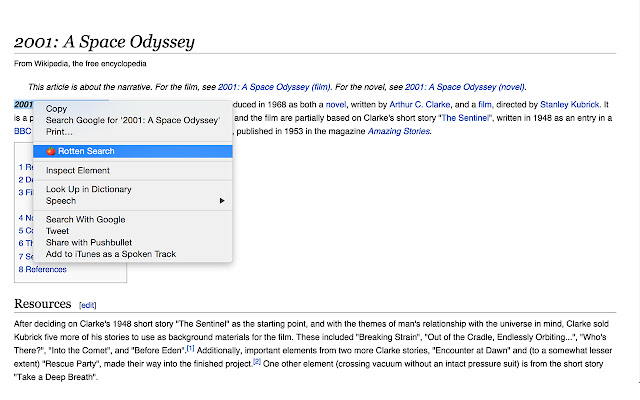
Task: Click the edit link beside Resources
Action: [x=87, y=305]
